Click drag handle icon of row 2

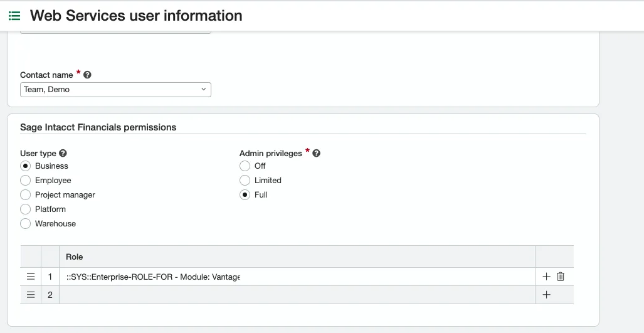[31, 295]
